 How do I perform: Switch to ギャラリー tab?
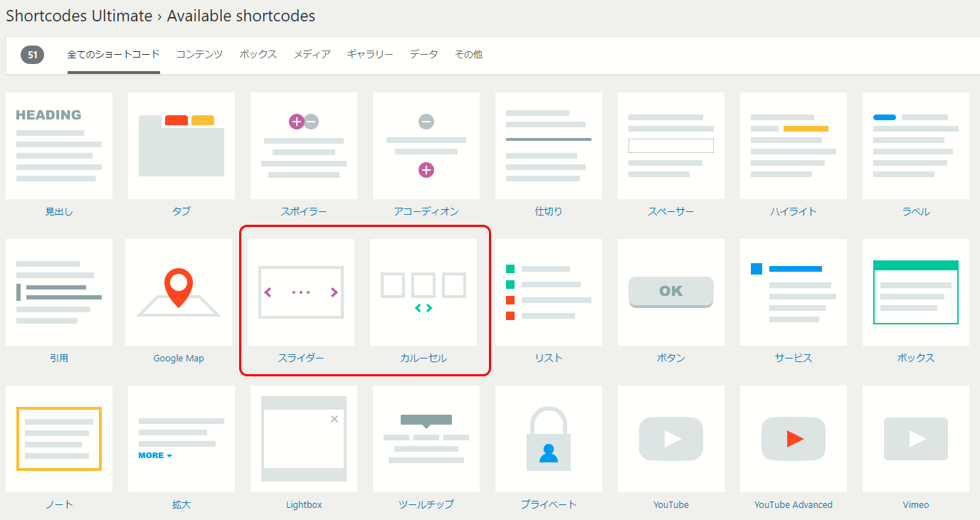370,54
